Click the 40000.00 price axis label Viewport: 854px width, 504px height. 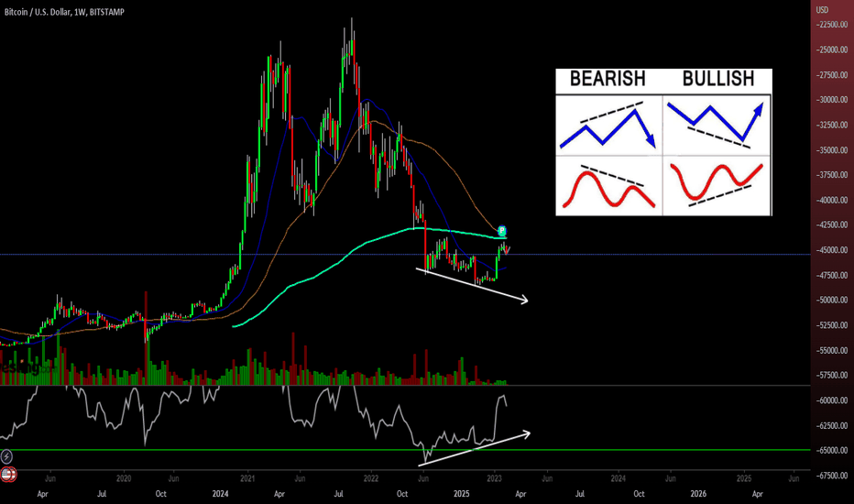(832, 200)
